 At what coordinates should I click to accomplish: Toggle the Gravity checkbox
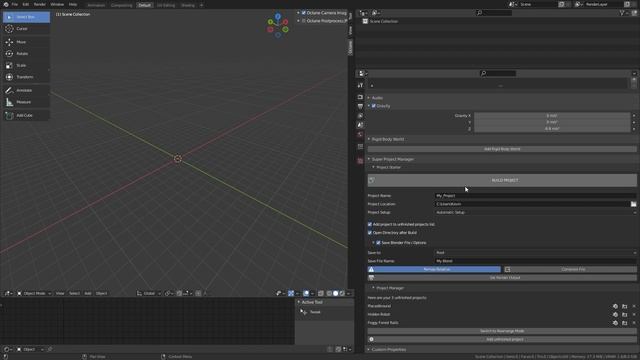click(373, 106)
